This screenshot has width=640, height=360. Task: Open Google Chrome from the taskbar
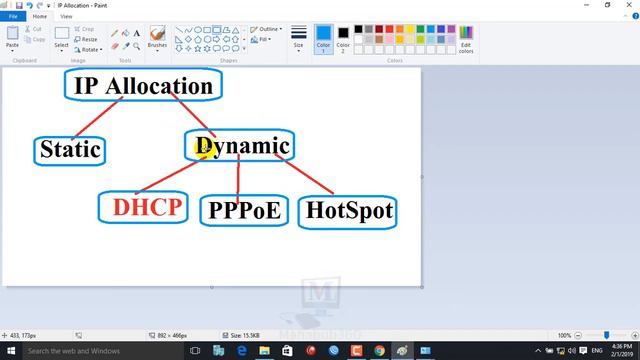tap(380, 351)
